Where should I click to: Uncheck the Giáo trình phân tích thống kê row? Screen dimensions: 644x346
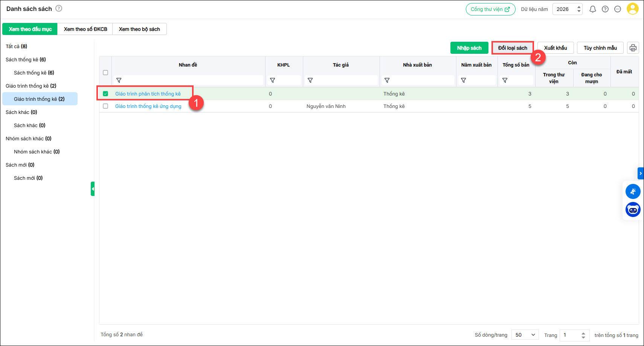105,94
